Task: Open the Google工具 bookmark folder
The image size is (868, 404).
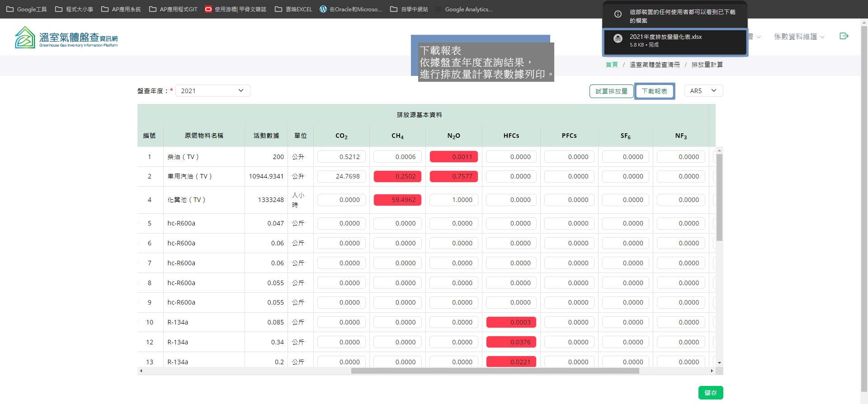Action: pos(27,9)
